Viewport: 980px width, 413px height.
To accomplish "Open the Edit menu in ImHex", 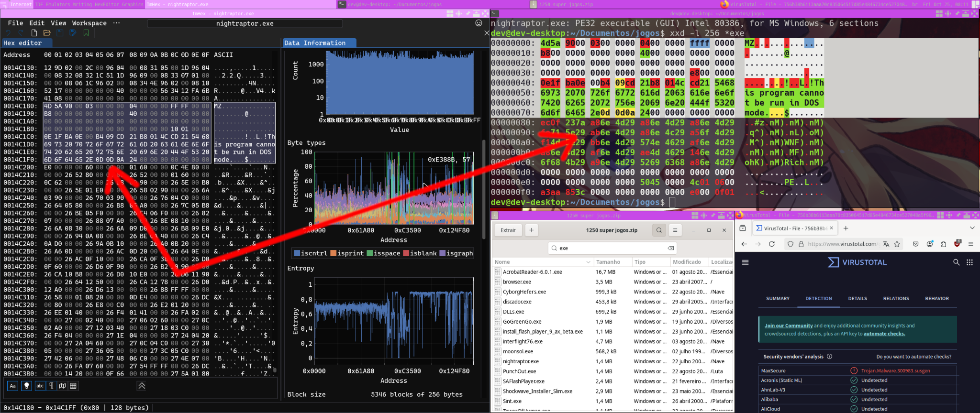I will tap(37, 23).
